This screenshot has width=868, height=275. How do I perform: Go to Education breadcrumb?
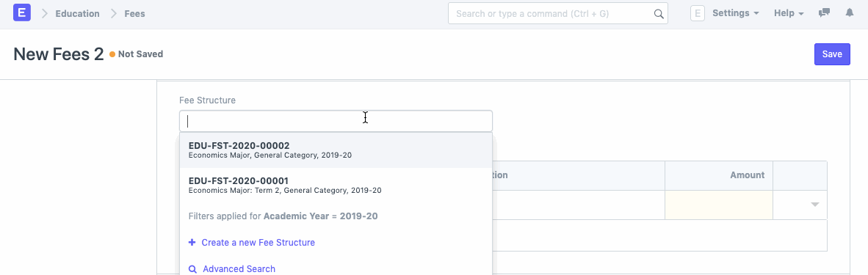pyautogui.click(x=78, y=14)
